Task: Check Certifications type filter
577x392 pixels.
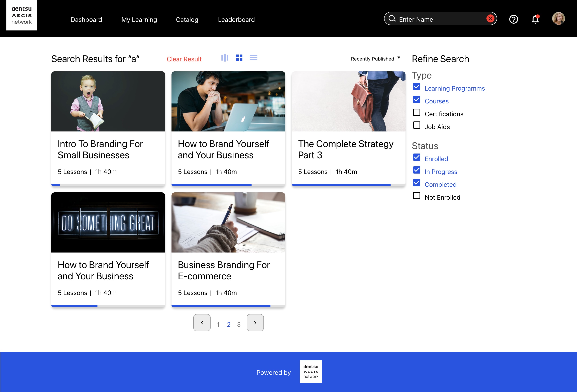Action: [x=417, y=112]
